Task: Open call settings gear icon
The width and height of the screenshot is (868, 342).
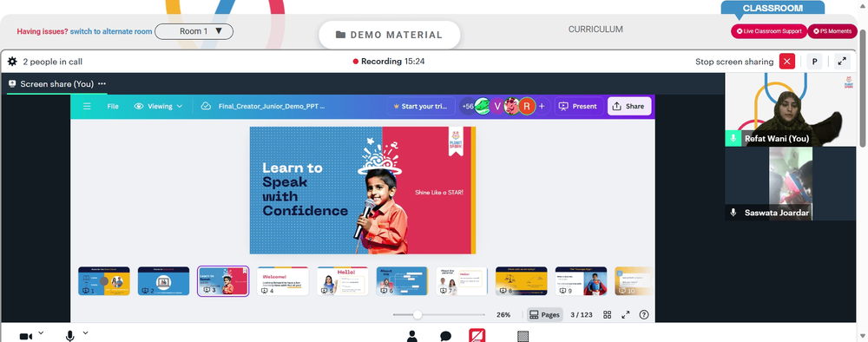Action: pos(12,62)
